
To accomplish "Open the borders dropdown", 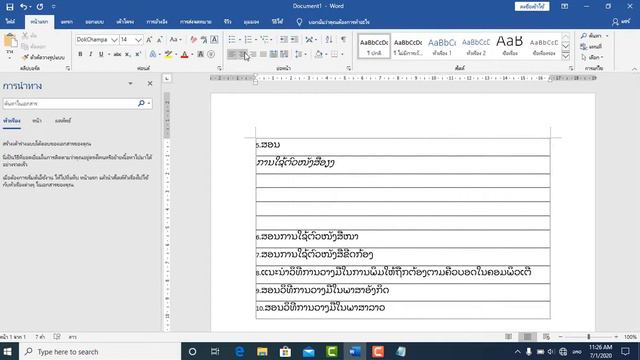I will [x=342, y=54].
